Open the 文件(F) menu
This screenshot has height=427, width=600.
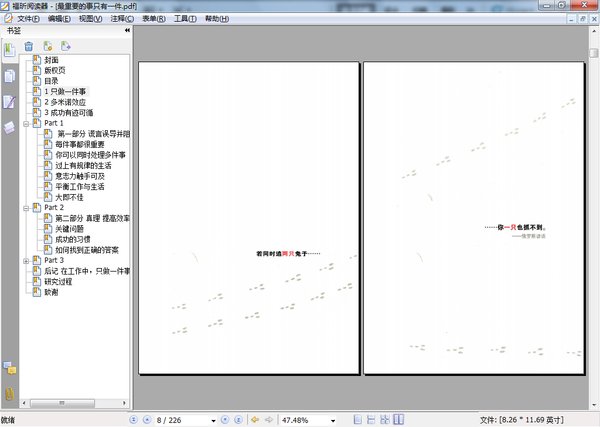pyautogui.click(x=28, y=18)
